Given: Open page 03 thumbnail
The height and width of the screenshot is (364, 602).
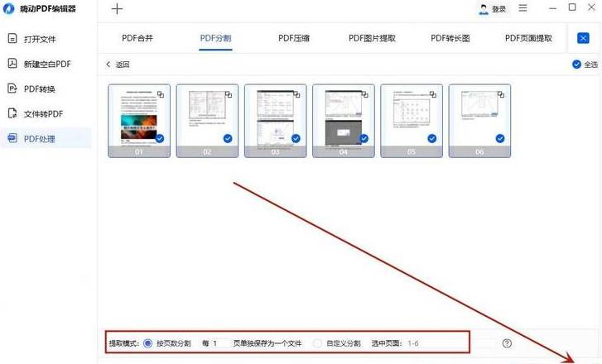Looking at the screenshot, I should pyautogui.click(x=275, y=121).
